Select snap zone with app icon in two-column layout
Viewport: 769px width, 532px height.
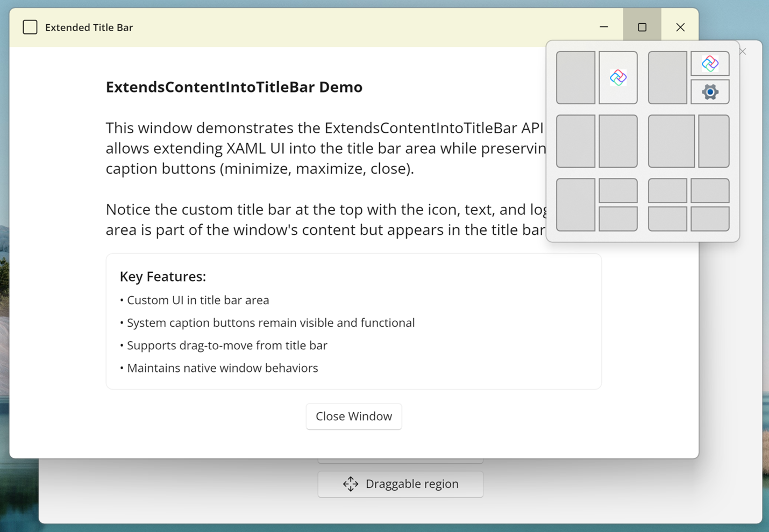click(618, 77)
